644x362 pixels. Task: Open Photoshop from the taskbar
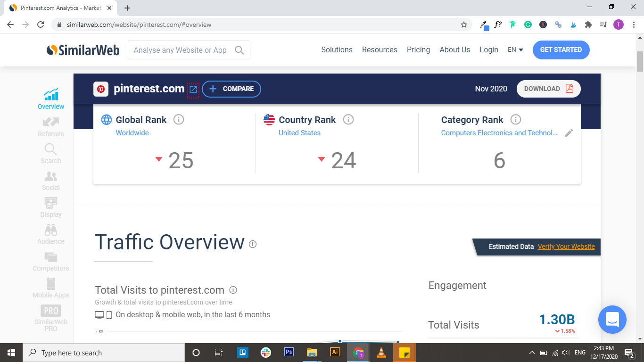(289, 353)
